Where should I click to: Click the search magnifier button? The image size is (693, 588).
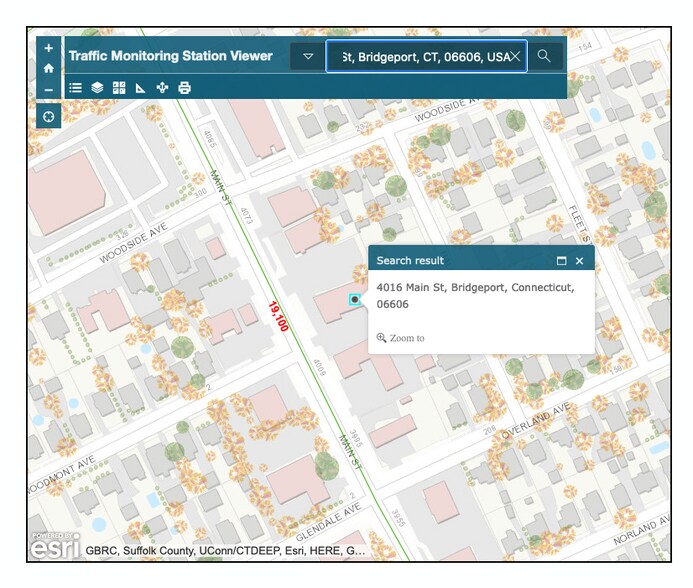pyautogui.click(x=544, y=57)
